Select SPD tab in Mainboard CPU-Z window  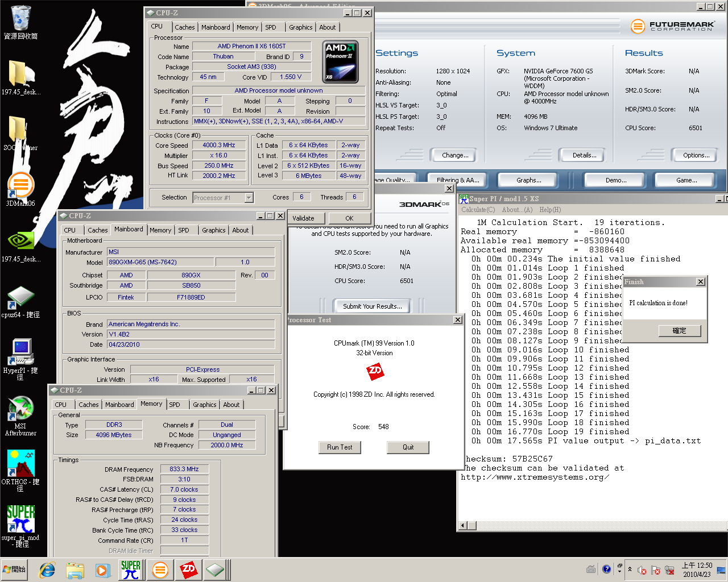click(184, 230)
